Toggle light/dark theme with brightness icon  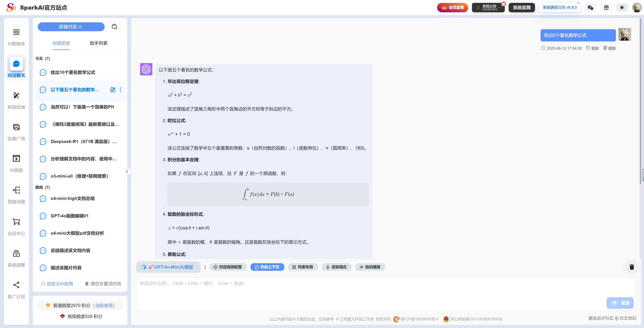tap(622, 7)
